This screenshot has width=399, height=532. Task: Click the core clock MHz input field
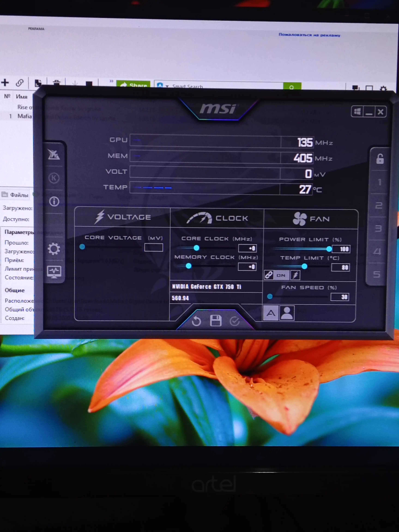(248, 248)
